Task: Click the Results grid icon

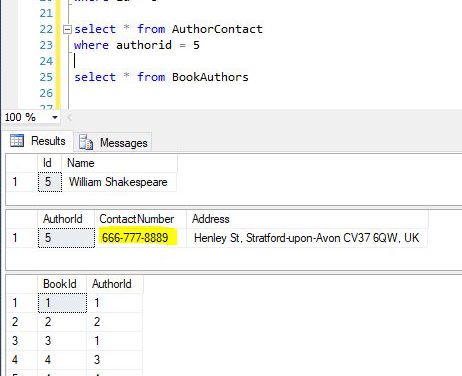Action: click(17, 141)
